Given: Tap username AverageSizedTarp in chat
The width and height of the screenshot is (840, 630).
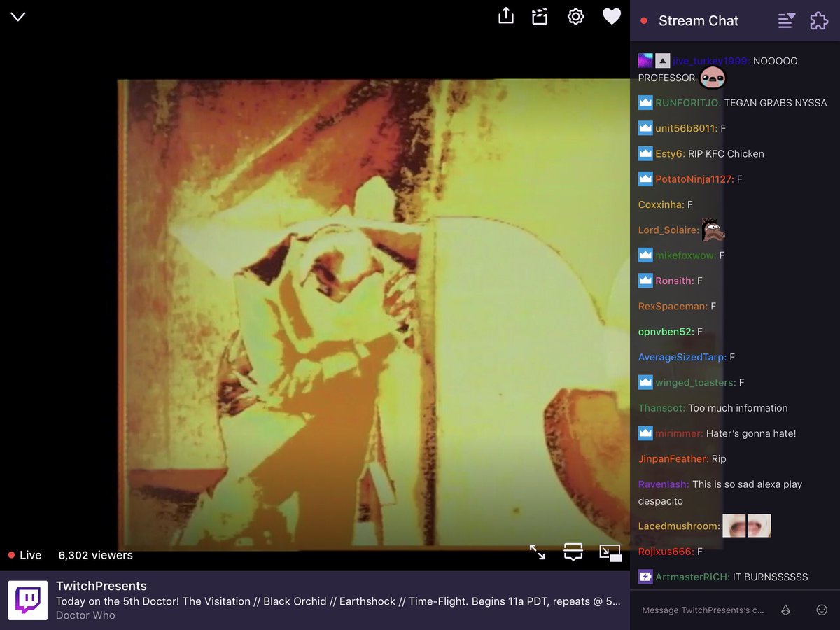Looking at the screenshot, I should 682,357.
